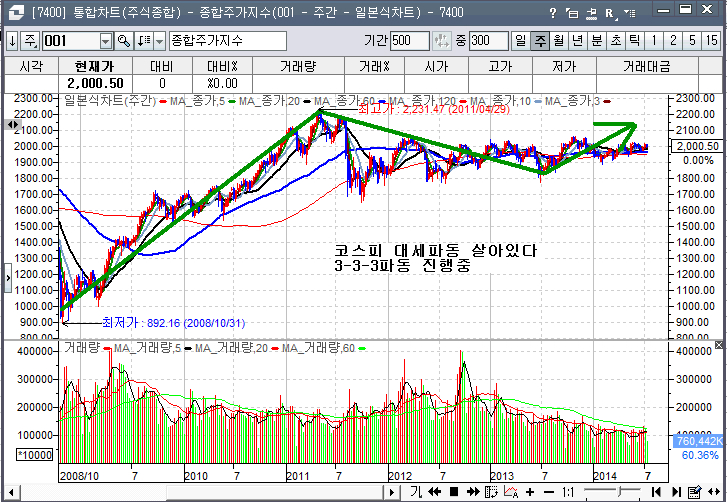
Task: Open the 주 market selector button
Action: [30, 41]
